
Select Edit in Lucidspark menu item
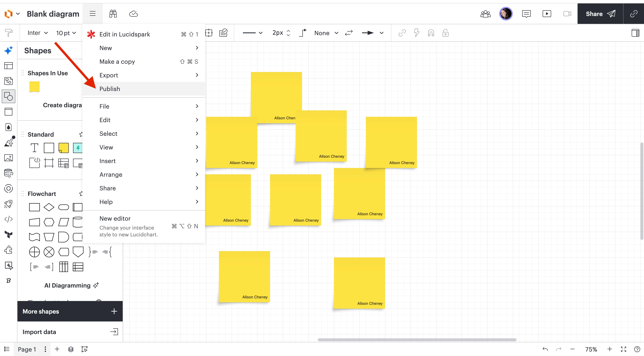coord(144,34)
